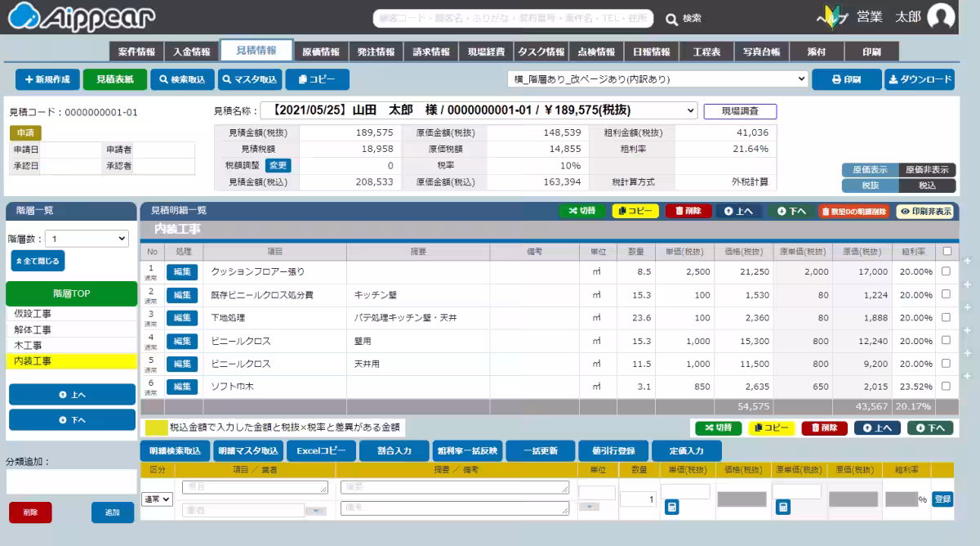Check the checkbox for クッションフロアー張り row
Image resolution: width=980 pixels, height=546 pixels.
pos(946,271)
